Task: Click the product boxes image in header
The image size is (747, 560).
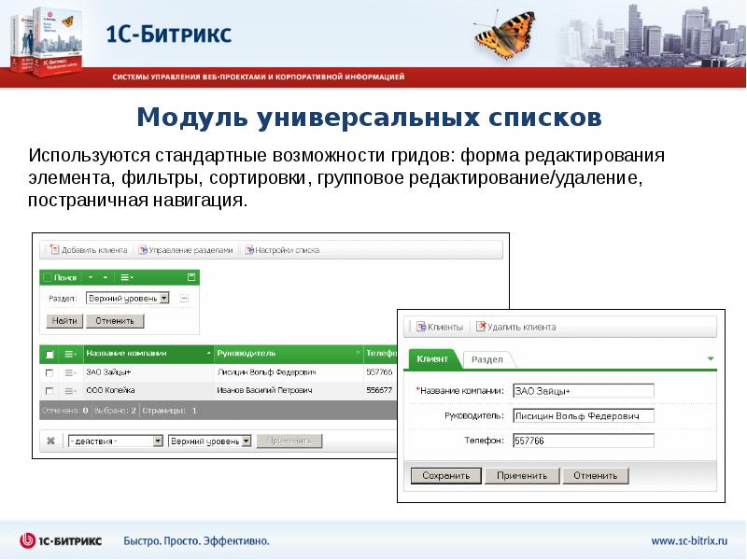Action: (46, 42)
